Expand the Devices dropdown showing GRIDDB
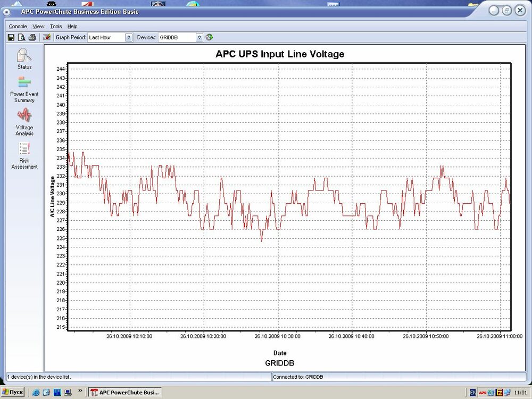The height and width of the screenshot is (399, 532). (199, 37)
